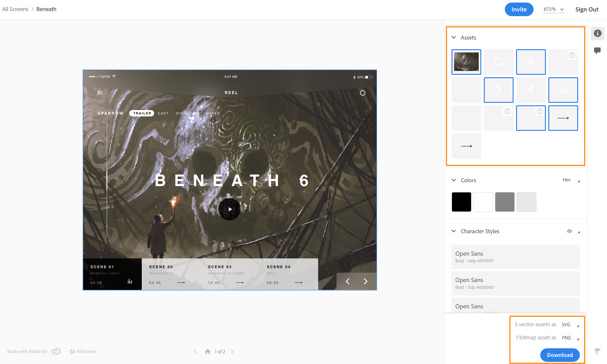Open the comments panel in the right sidebar

597,50
